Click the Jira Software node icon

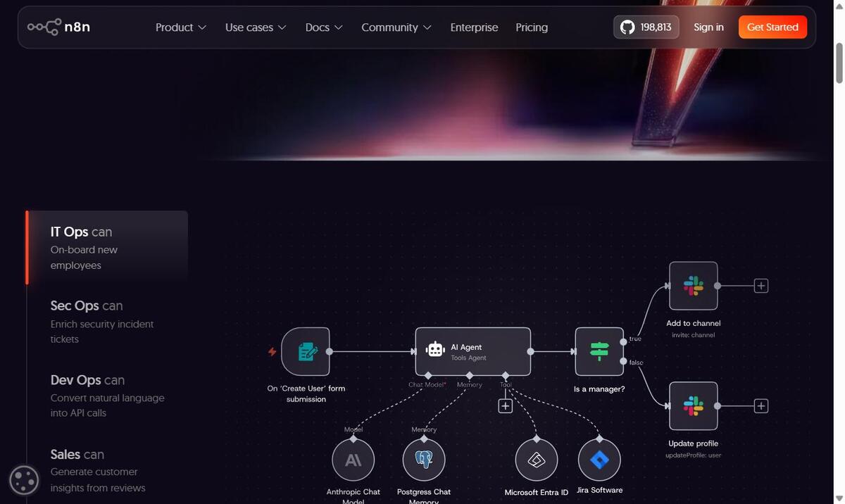tap(599, 460)
